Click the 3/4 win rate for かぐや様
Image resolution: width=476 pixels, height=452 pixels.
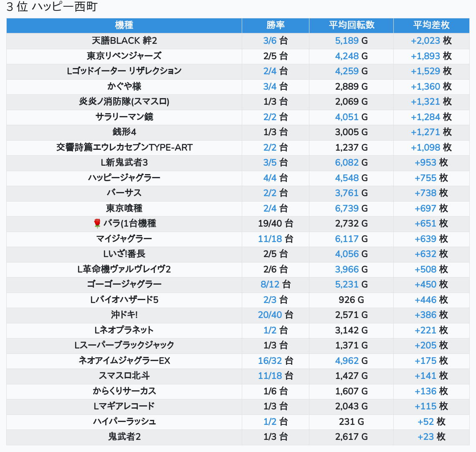tap(270, 86)
